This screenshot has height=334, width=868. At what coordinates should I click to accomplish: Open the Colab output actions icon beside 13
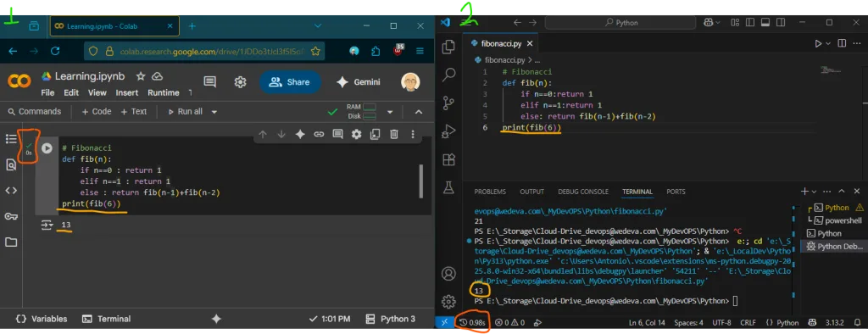pyautogui.click(x=47, y=225)
